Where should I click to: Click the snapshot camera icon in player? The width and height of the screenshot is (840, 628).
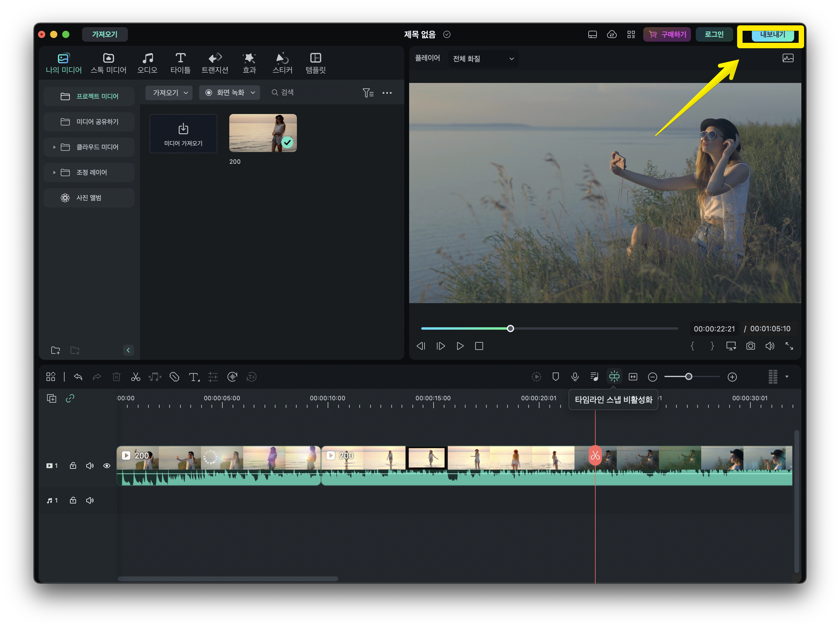[x=750, y=346]
